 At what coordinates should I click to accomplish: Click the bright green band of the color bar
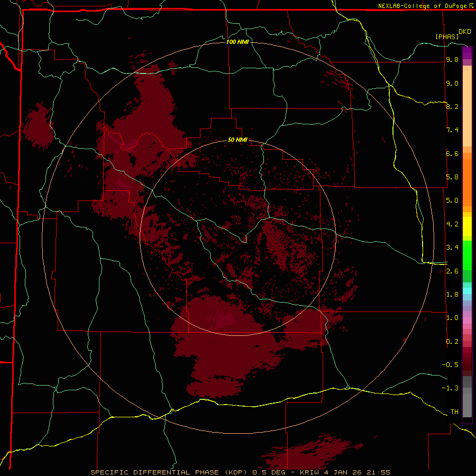coord(467,255)
